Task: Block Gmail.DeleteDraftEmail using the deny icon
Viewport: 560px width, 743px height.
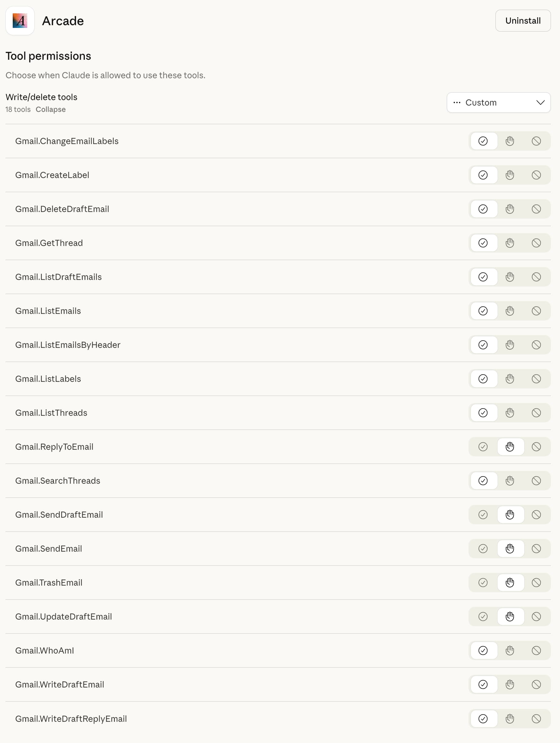Action: [536, 209]
